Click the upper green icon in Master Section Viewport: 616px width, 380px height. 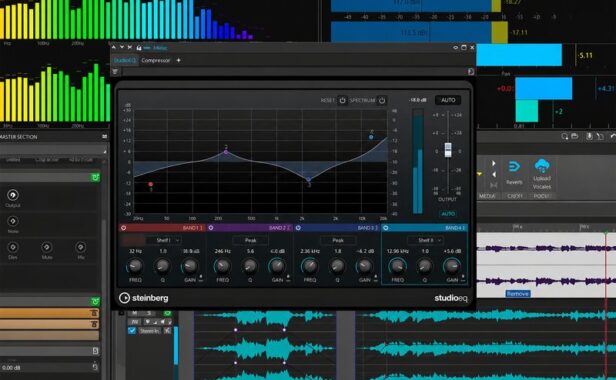tap(95, 177)
